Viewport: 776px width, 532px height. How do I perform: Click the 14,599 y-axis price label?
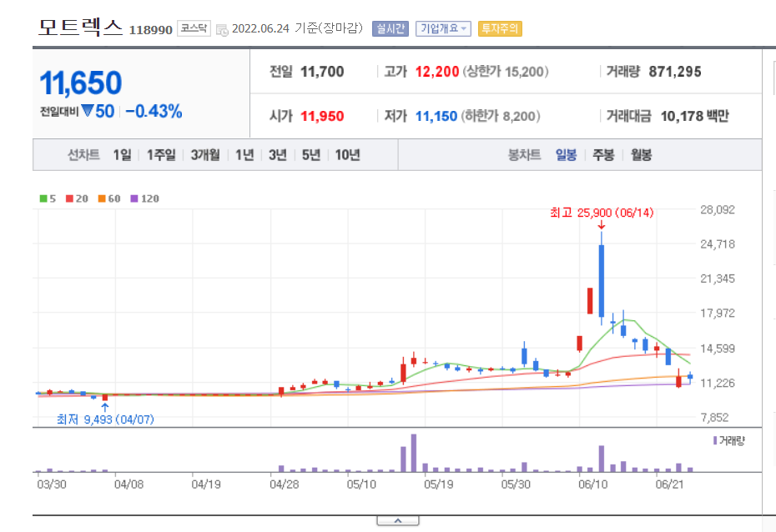(718, 349)
